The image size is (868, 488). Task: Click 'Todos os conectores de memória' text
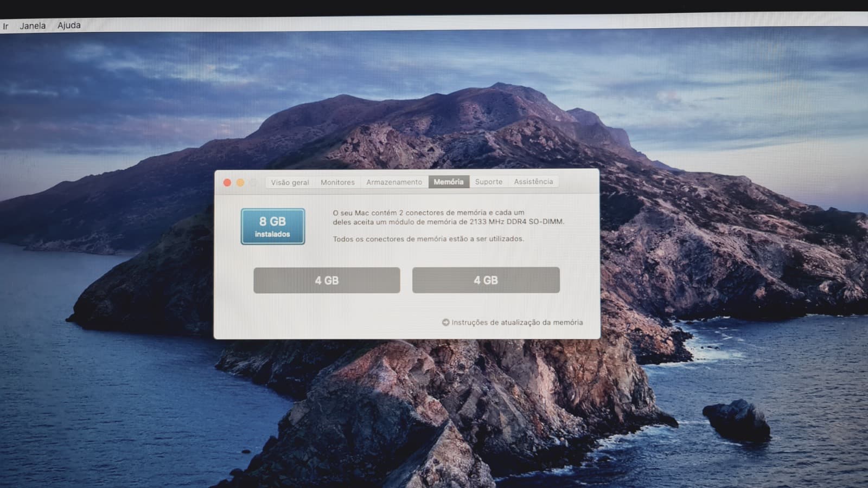tap(390, 239)
